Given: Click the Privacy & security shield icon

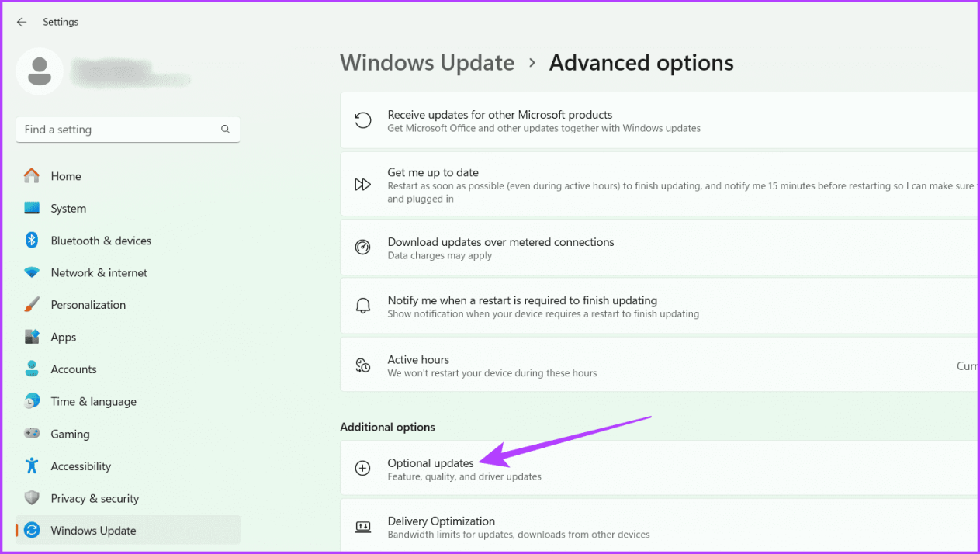Looking at the screenshot, I should [x=32, y=498].
